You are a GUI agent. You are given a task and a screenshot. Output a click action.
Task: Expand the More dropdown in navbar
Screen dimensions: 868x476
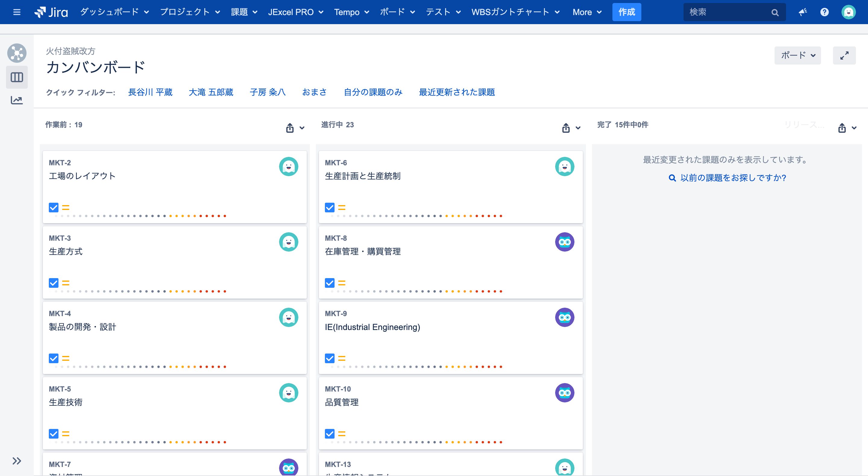click(587, 12)
